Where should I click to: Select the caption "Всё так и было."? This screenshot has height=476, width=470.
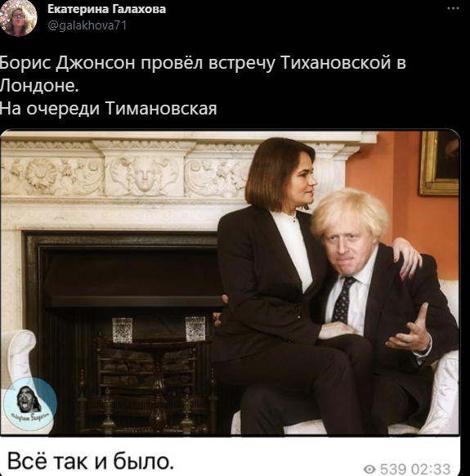tap(91, 461)
